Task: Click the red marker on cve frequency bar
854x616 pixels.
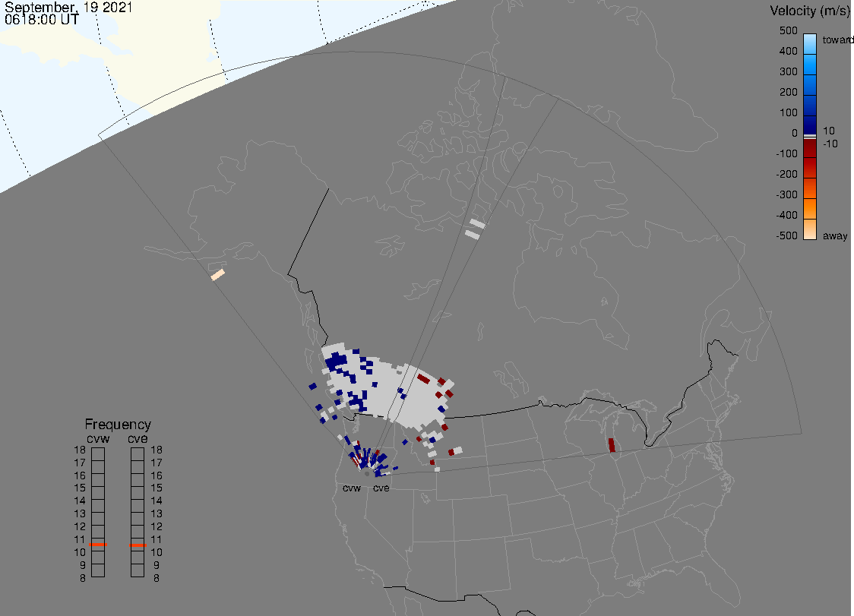Action: (138, 545)
